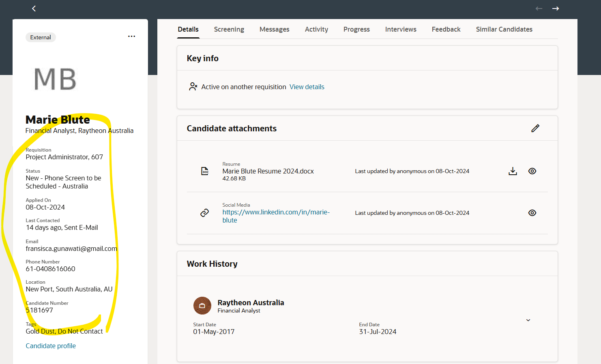This screenshot has width=601, height=364.
Task: Open the LinkedIn marie-blute URL
Action: [276, 216]
